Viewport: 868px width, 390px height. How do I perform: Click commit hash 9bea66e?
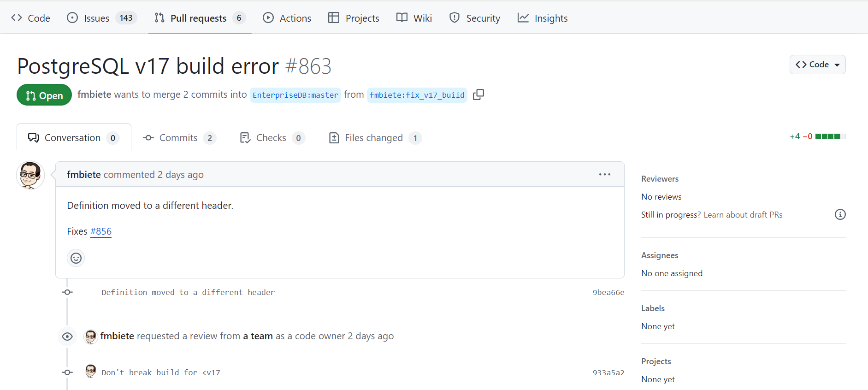pyautogui.click(x=608, y=292)
